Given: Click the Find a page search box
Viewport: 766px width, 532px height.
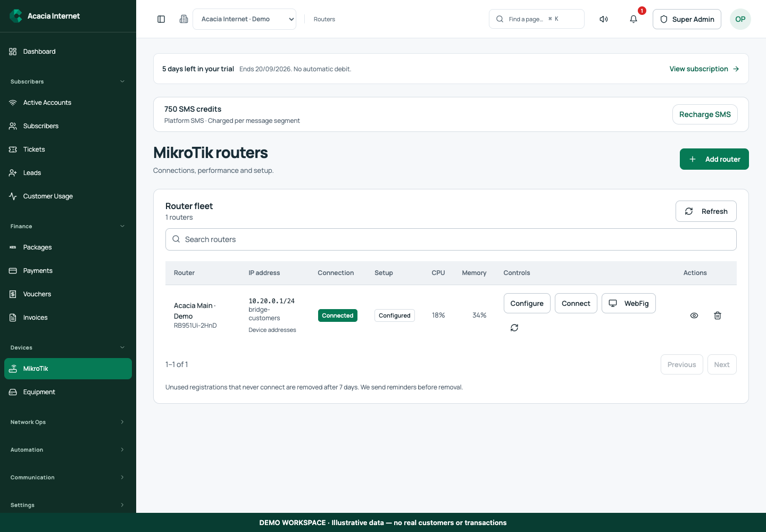Looking at the screenshot, I should 537,19.
